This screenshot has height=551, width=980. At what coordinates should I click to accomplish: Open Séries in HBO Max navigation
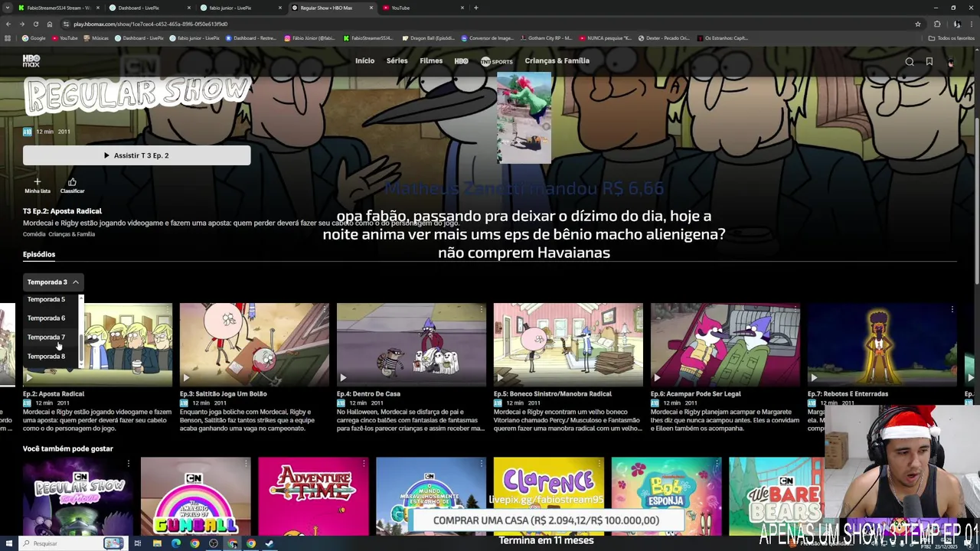[397, 60]
